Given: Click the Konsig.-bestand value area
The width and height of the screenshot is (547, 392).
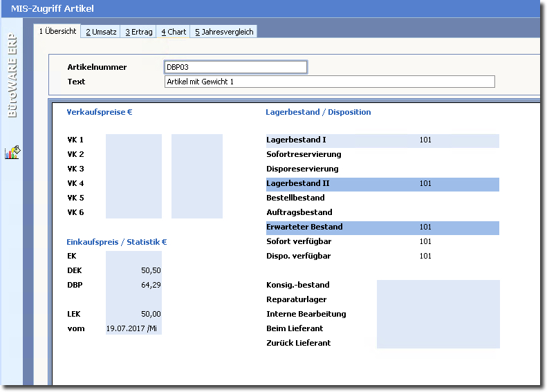Looking at the screenshot, I should [x=438, y=286].
